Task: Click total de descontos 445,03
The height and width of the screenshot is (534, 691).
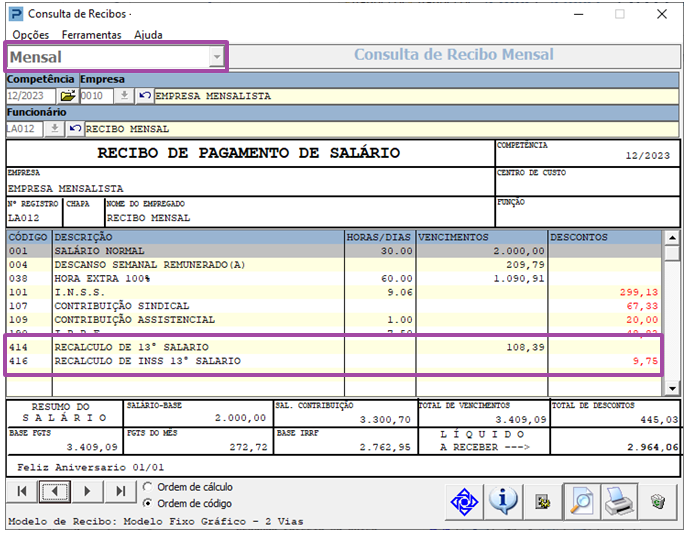Action: (659, 419)
